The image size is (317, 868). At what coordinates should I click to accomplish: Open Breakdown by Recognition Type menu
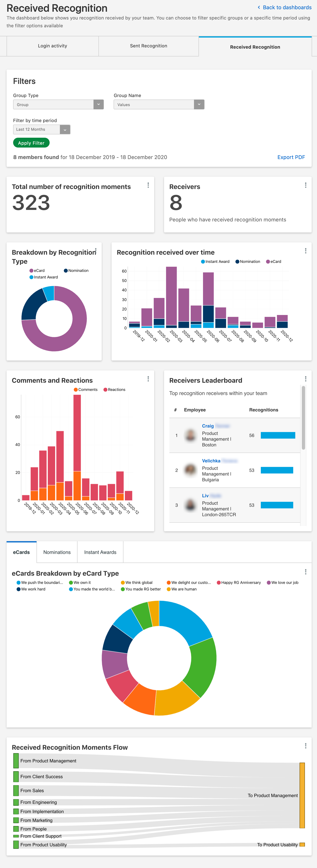click(x=96, y=251)
